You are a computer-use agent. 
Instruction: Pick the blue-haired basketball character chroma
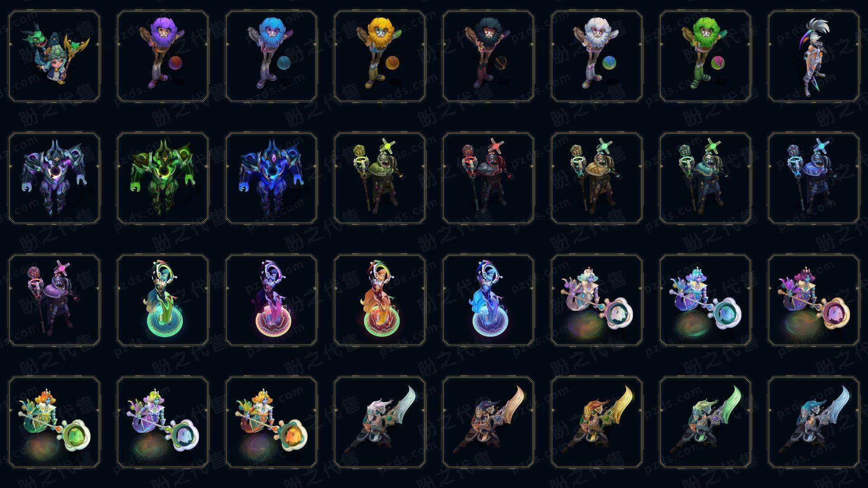click(x=271, y=56)
